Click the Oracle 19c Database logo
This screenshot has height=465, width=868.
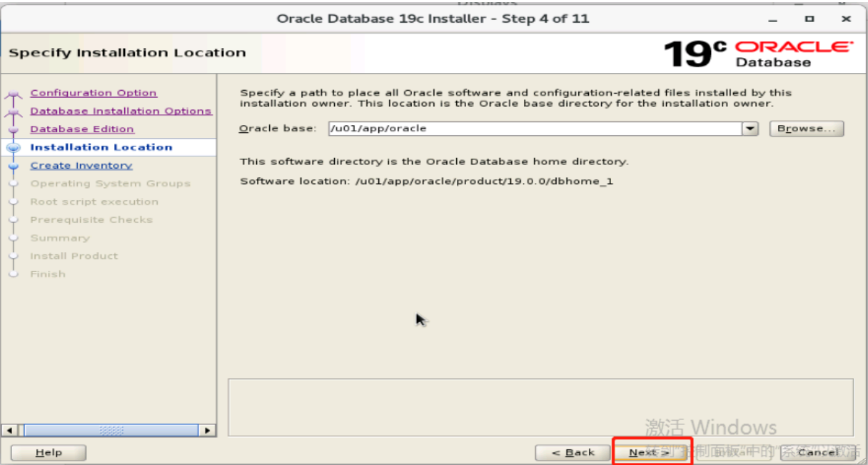[x=758, y=54]
